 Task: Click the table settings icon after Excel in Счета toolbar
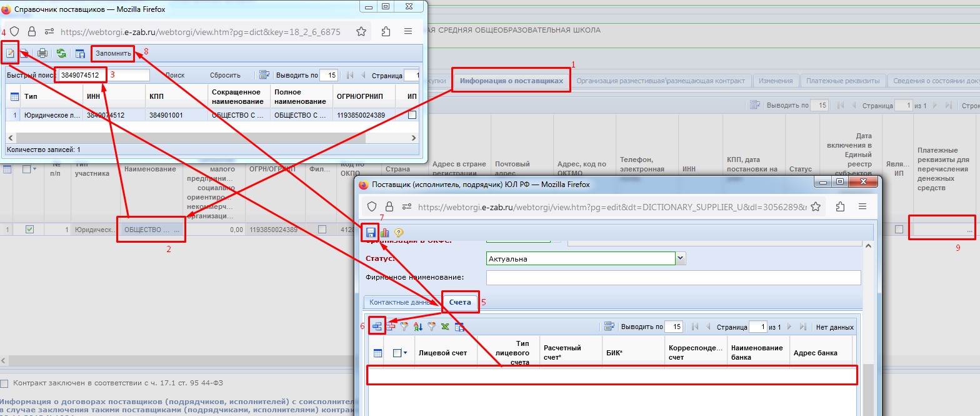(x=459, y=326)
